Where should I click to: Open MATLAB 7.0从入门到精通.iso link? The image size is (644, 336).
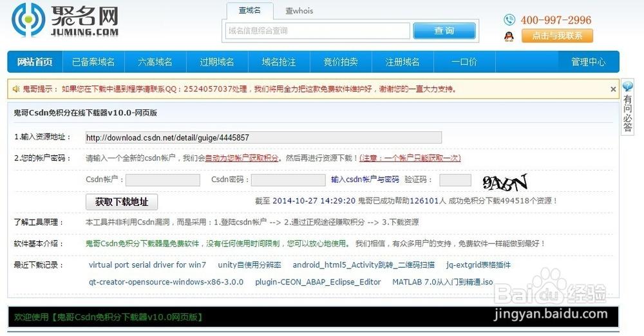point(442,282)
